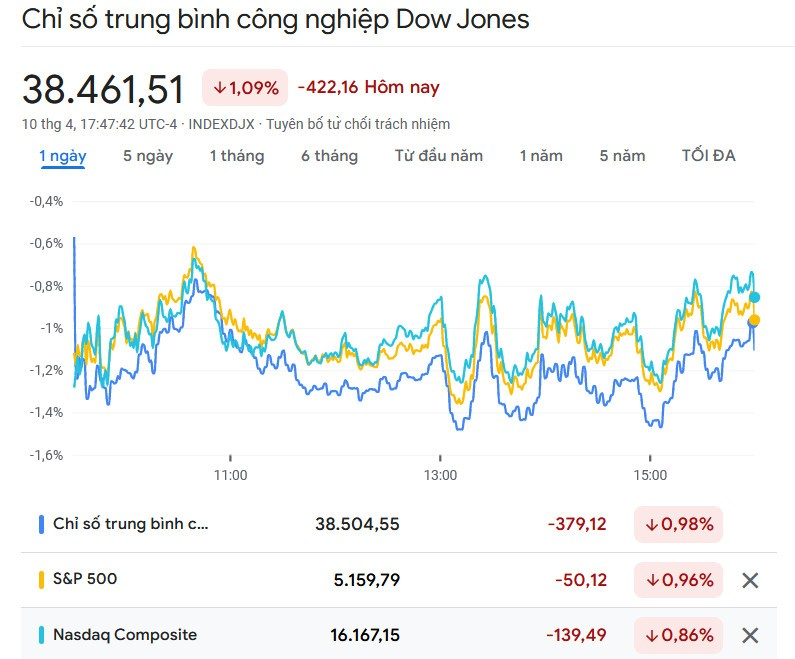This screenshot has width=795, height=659.
Task: Click the cyan endpoint dot on chart
Action: coord(755,297)
